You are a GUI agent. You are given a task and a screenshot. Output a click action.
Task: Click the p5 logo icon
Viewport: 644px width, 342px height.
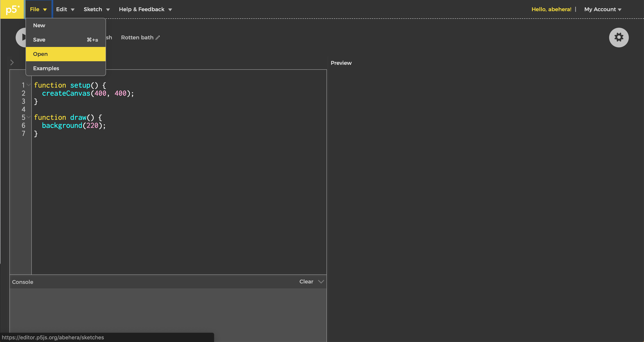[x=12, y=9]
